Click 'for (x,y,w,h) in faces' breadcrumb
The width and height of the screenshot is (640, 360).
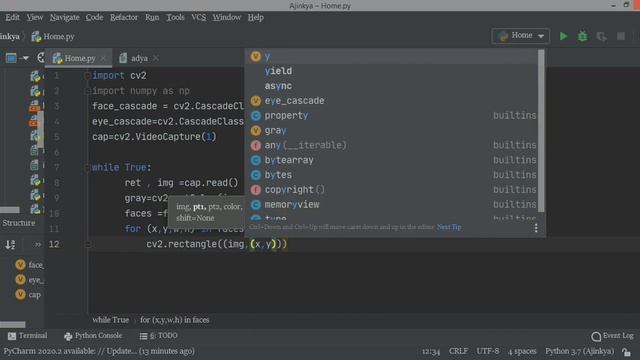(175, 320)
